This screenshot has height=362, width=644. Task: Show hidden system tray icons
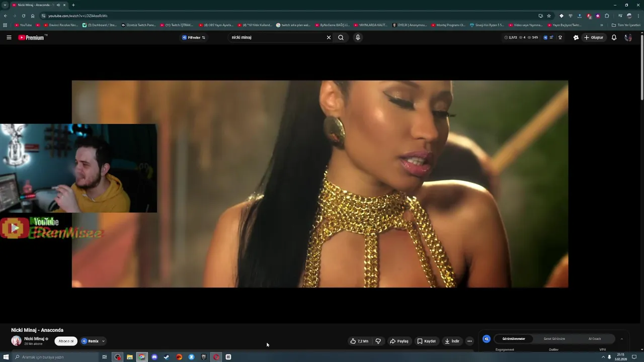click(x=603, y=357)
